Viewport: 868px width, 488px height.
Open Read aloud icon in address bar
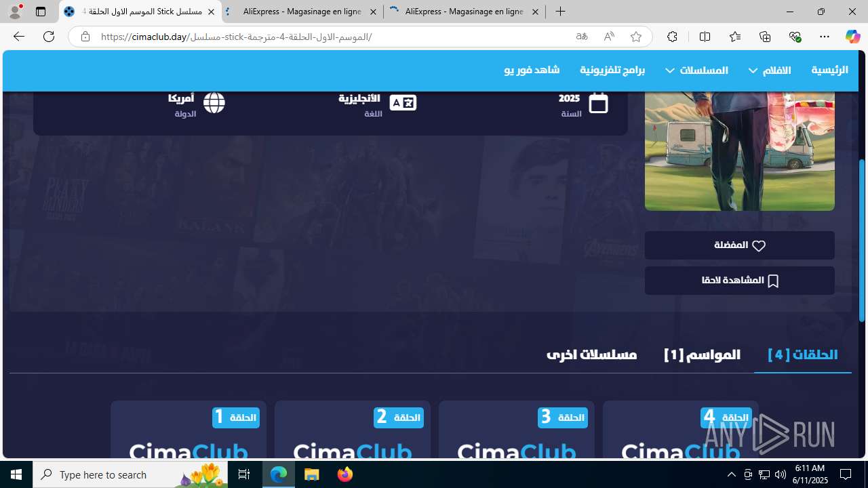point(609,37)
